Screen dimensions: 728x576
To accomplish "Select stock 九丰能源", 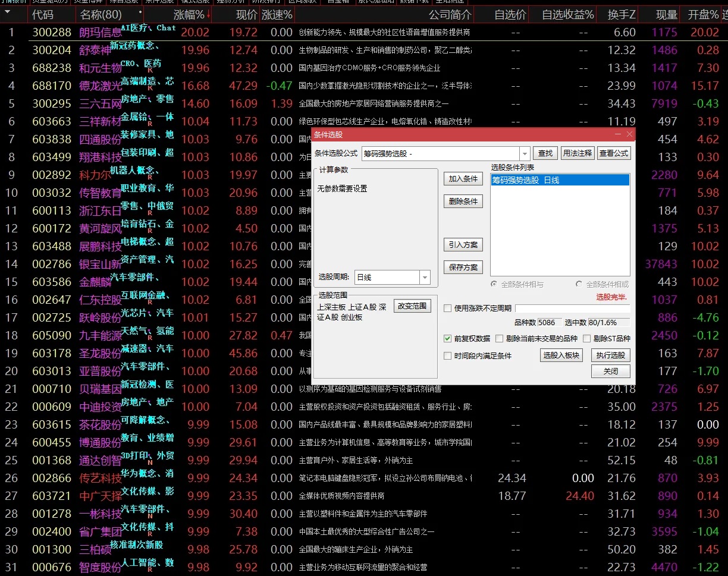I will point(101,335).
